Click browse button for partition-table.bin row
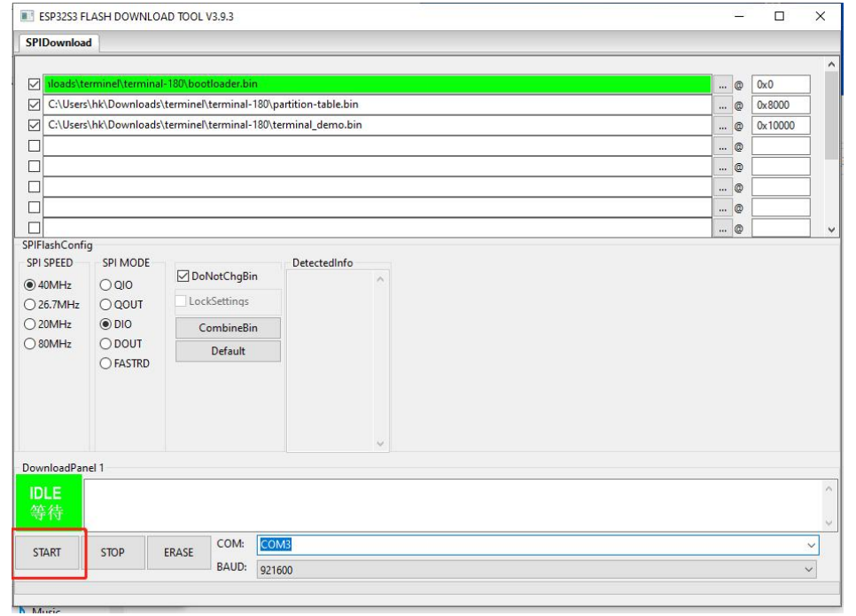This screenshot has height=616, width=856. (723, 105)
